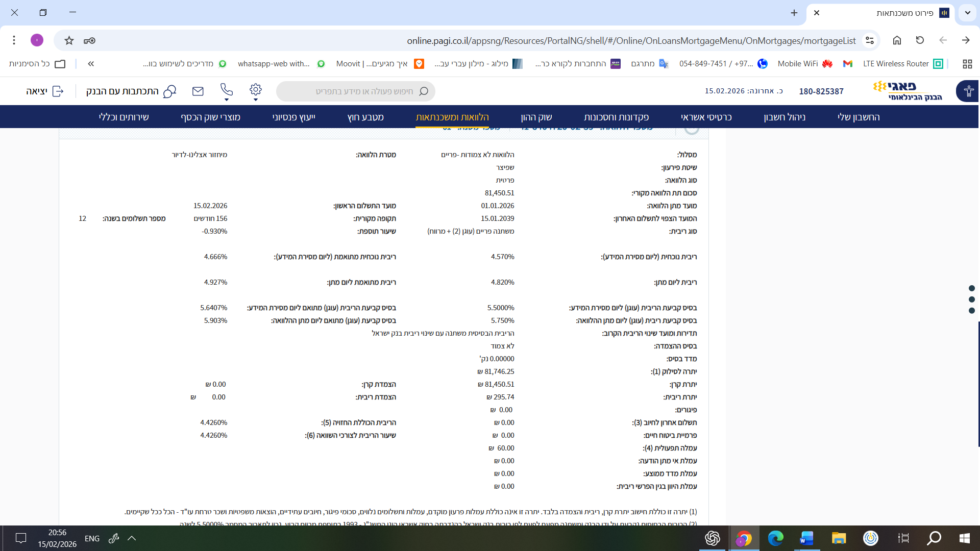The width and height of the screenshot is (980, 551).
Task: Expand the hidden bookmarks chevron
Action: [91, 64]
